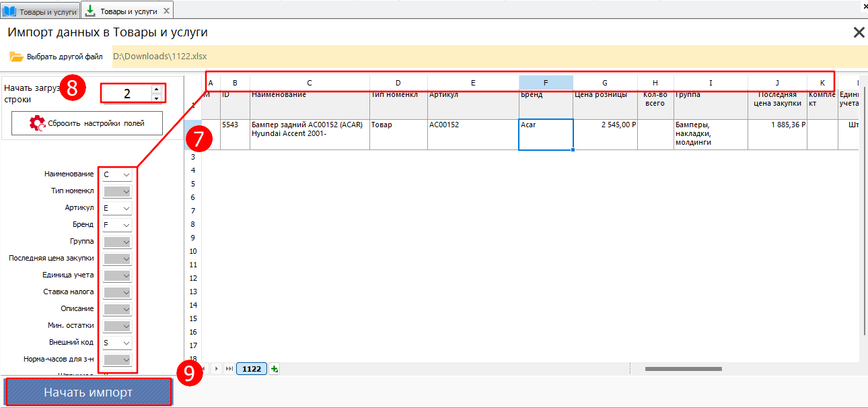Close the import panel with large X

[859, 32]
